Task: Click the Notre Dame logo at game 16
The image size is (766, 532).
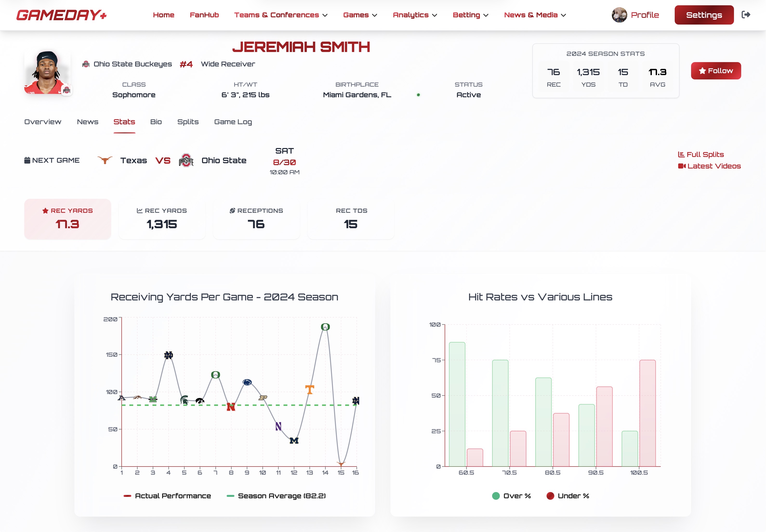Action: pos(356,401)
